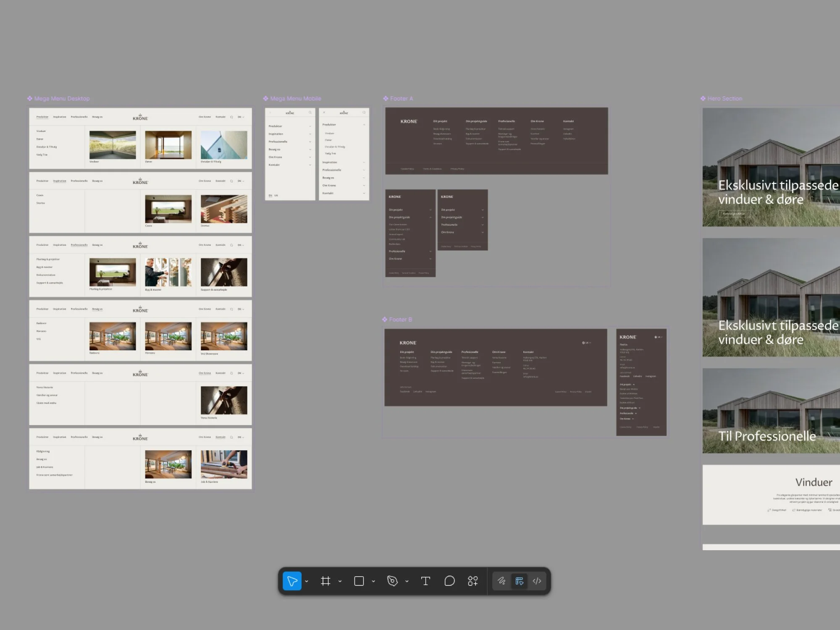Switch to Draw mode

coord(501,581)
